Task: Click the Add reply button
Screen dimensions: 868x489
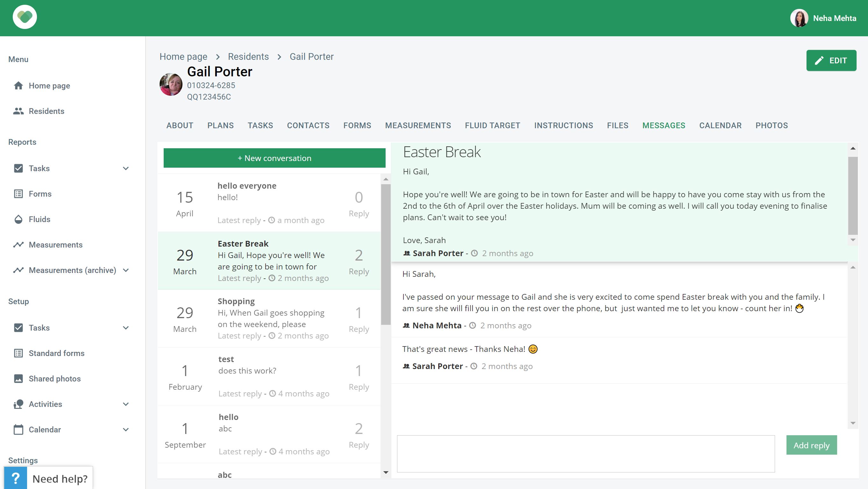Action: (811, 445)
